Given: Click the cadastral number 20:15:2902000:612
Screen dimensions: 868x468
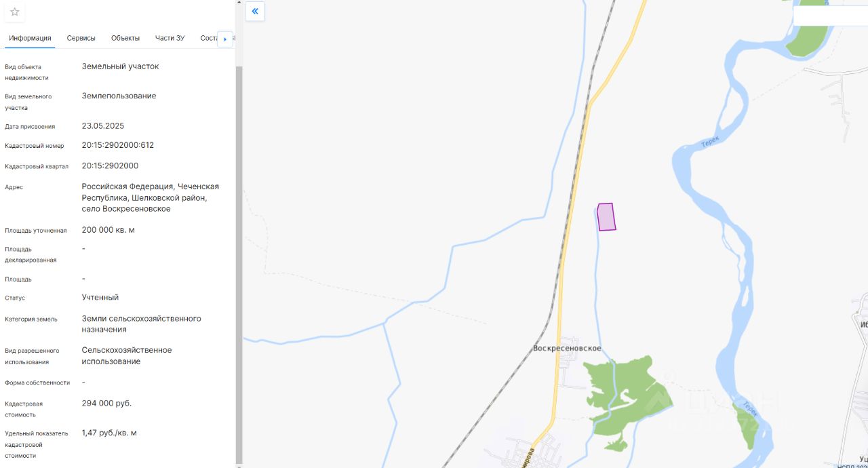Looking at the screenshot, I should click(x=118, y=145).
